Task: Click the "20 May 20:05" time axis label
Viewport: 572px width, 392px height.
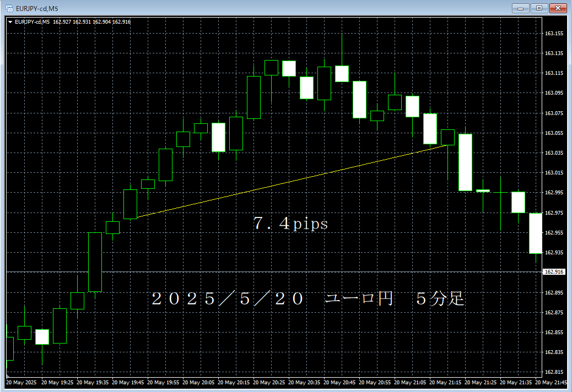Action: tap(198, 383)
